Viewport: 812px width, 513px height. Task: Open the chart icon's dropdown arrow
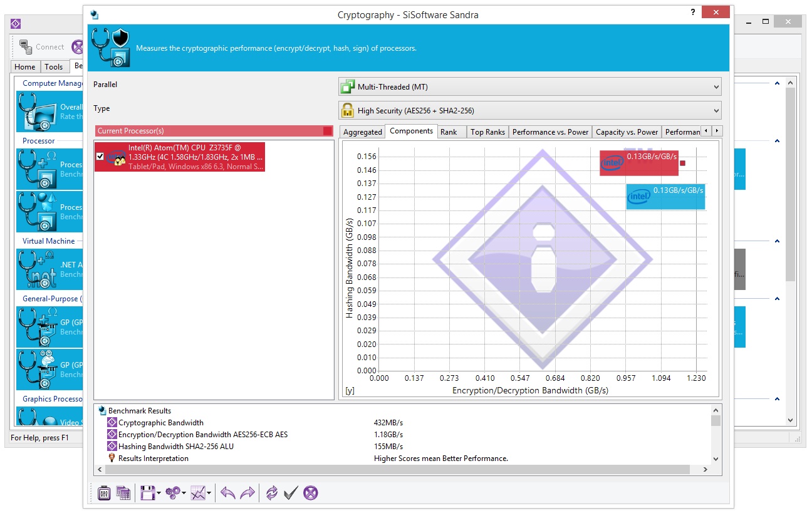[x=209, y=494]
